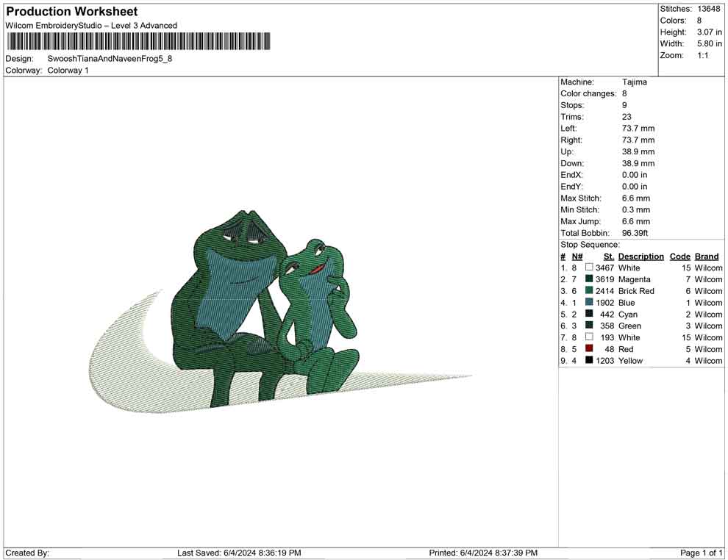Click the 'Description' column header
Viewport: 728px width, 560px height.
(x=641, y=256)
